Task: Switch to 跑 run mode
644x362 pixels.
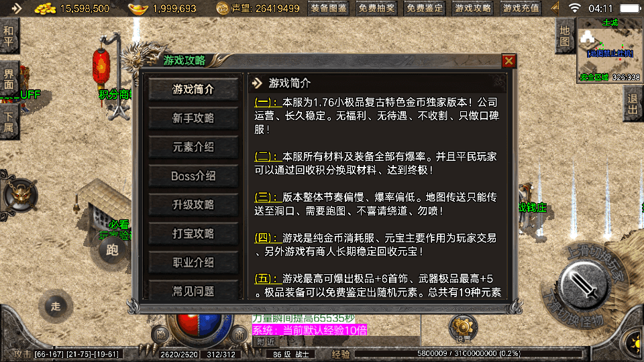Action: 112,250
